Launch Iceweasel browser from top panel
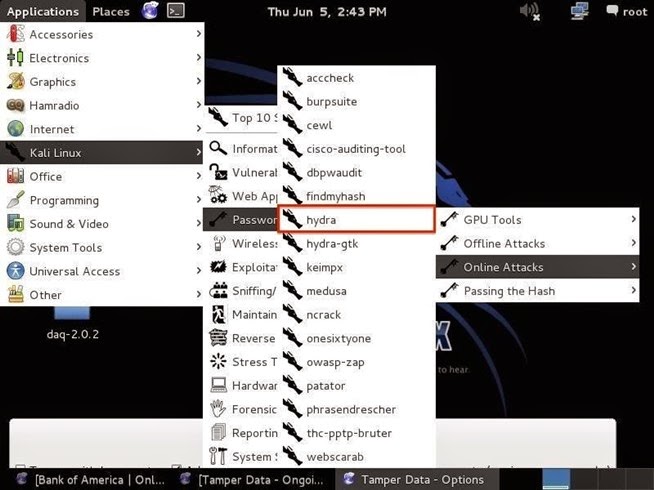 tap(150, 11)
